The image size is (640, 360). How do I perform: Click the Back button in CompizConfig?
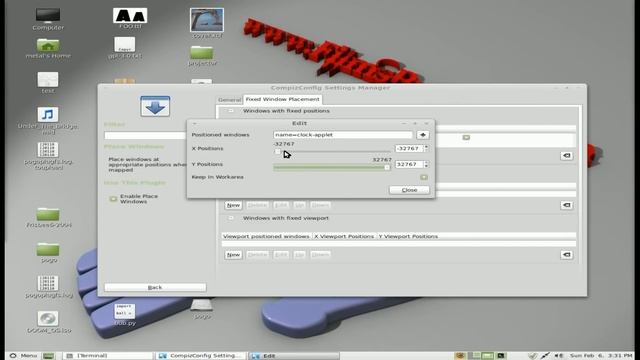pos(155,287)
